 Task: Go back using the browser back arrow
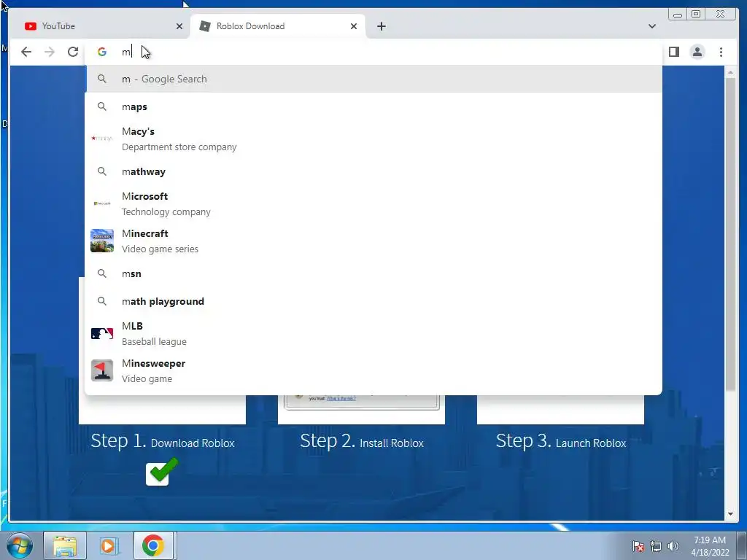26,52
